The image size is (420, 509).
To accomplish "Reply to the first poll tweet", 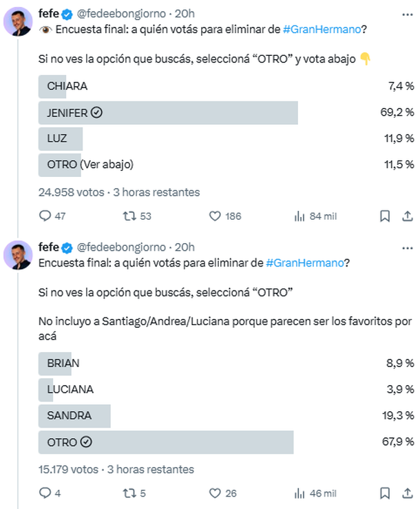I will (x=45, y=216).
